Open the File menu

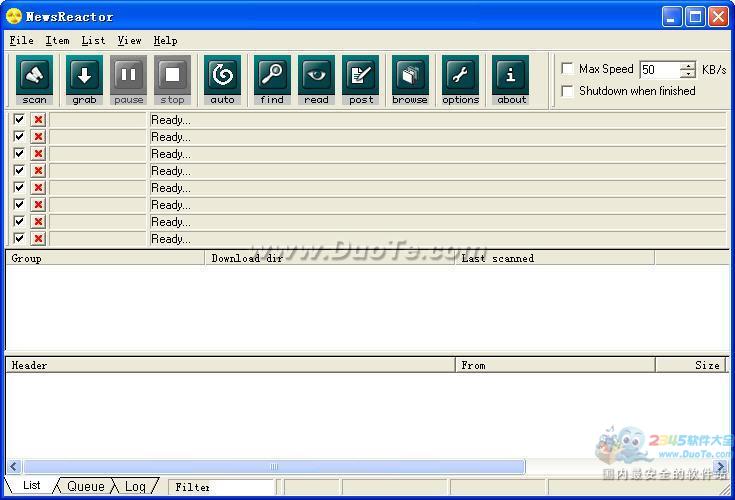tap(22, 41)
